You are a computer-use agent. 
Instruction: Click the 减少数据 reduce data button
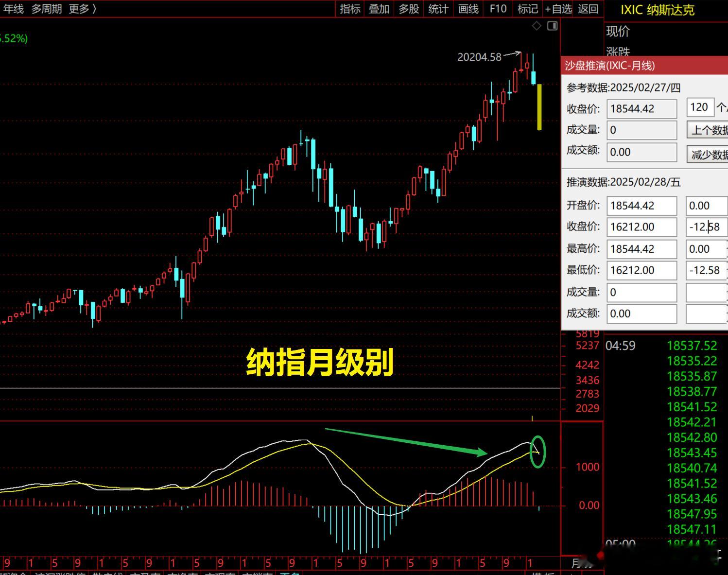click(x=708, y=155)
